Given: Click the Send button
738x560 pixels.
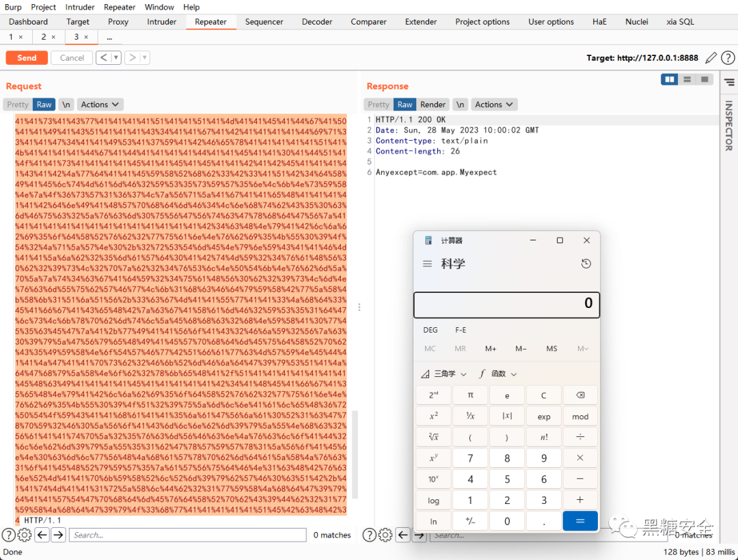Looking at the screenshot, I should click(x=27, y=58).
